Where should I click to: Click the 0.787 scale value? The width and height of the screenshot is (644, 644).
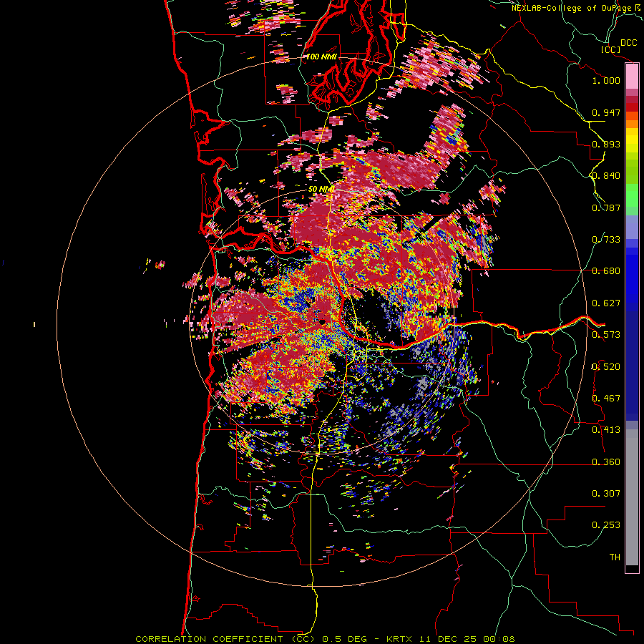[606, 208]
